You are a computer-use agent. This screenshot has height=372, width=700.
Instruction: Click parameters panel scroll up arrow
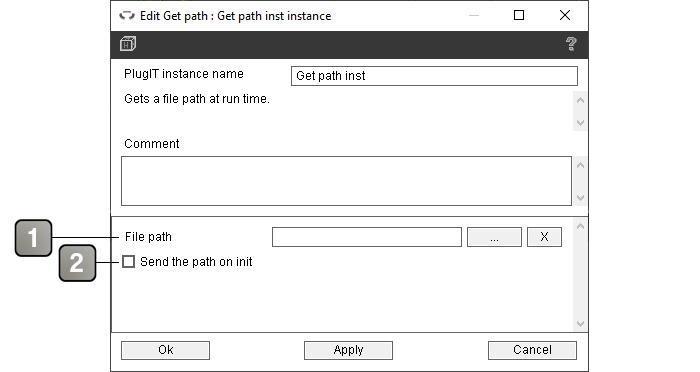580,226
